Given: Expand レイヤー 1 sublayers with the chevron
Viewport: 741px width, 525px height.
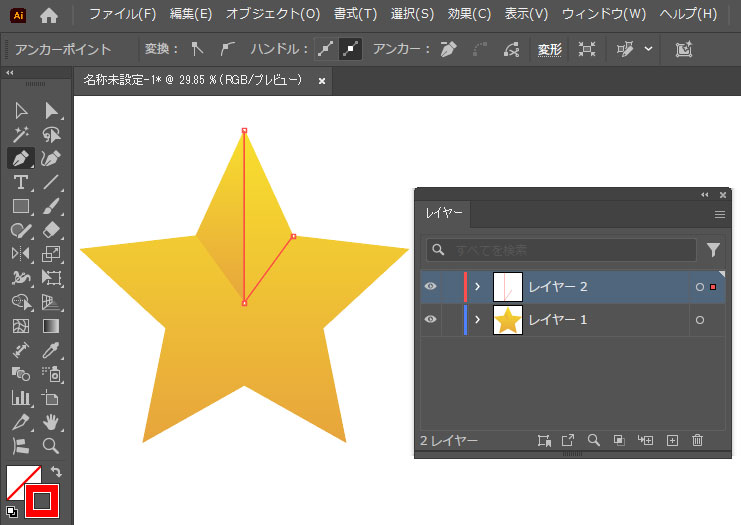Looking at the screenshot, I should (x=478, y=320).
